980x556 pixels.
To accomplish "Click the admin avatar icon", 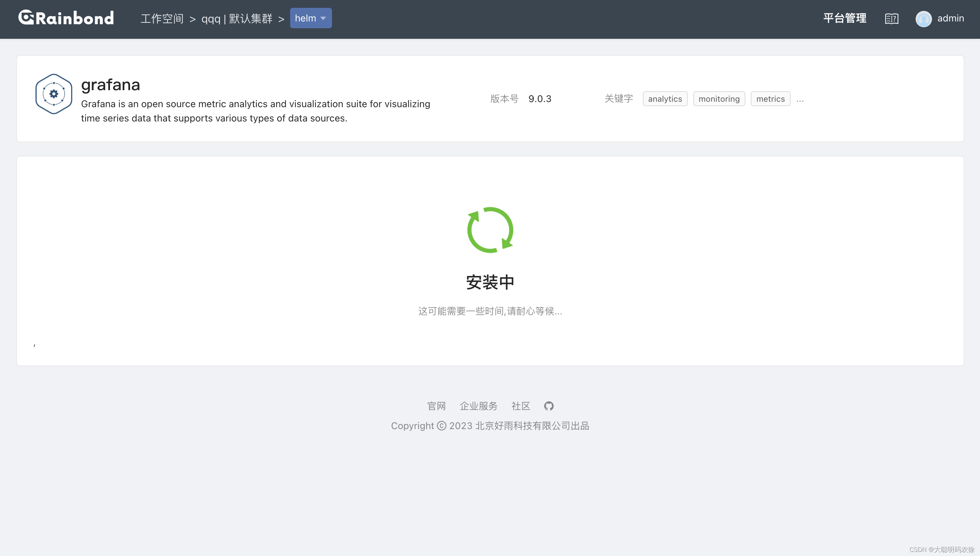I will [x=923, y=19].
